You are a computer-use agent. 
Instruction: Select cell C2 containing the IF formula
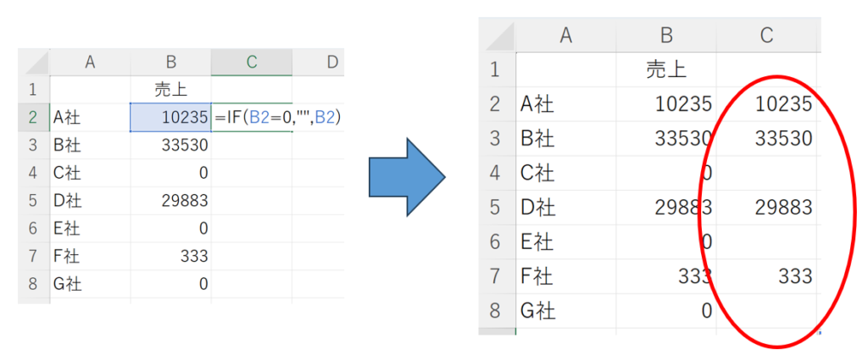click(x=252, y=118)
